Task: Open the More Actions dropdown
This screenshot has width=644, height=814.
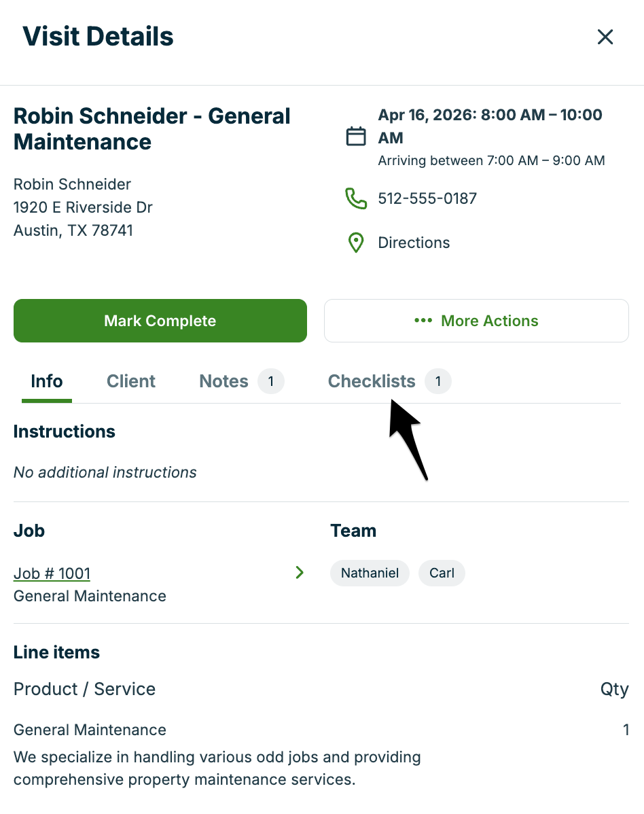Action: (476, 321)
